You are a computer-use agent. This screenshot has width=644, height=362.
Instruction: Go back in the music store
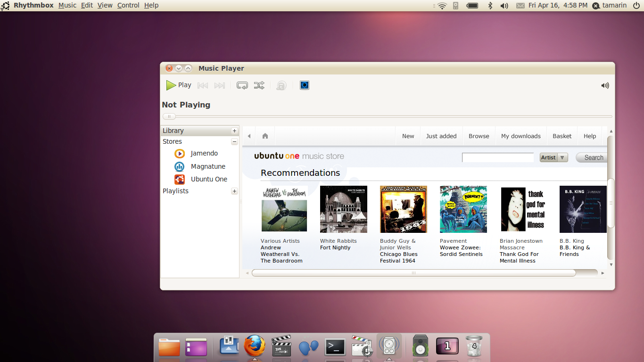click(x=249, y=136)
